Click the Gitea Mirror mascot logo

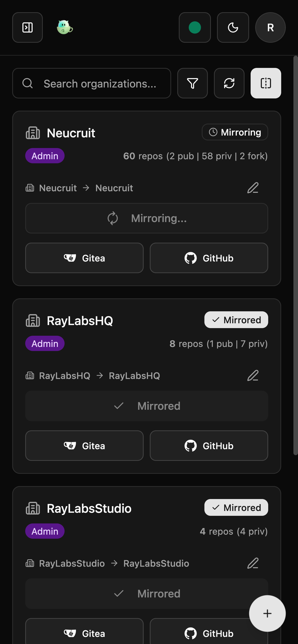(65, 27)
